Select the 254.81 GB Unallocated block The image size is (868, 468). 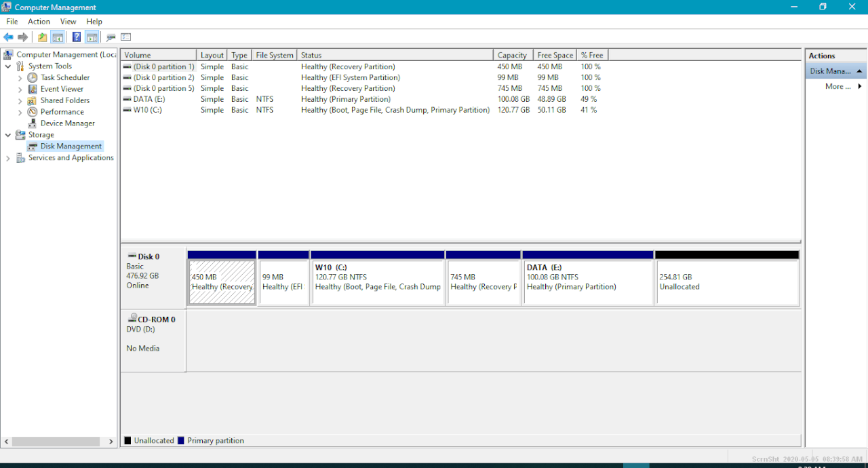[x=727, y=278]
